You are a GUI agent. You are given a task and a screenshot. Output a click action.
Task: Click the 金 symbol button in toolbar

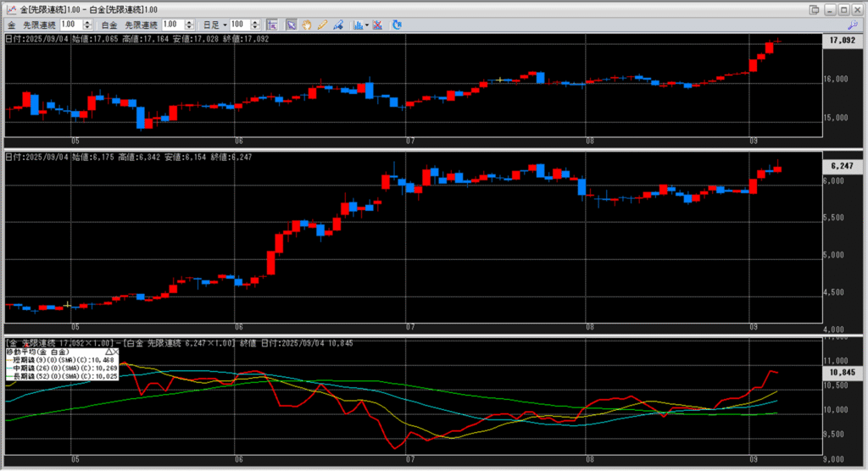coord(11,25)
